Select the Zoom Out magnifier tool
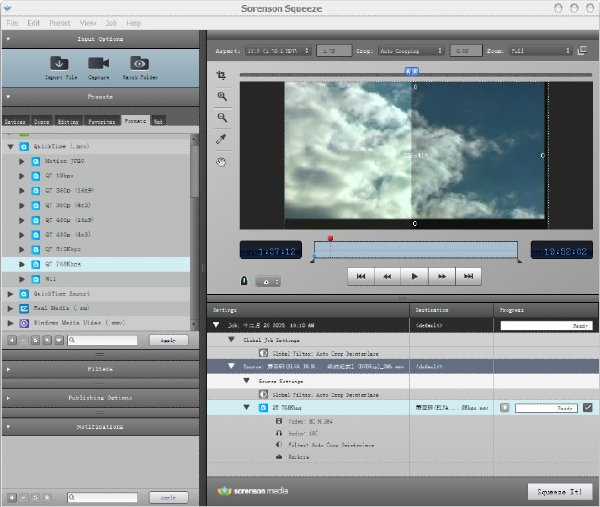This screenshot has height=507, width=600. point(222,118)
